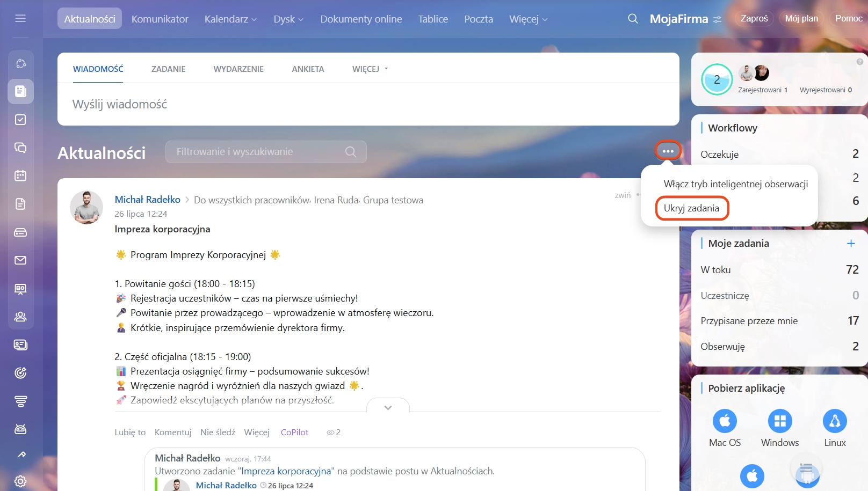Enable smart follow mode (Włącz tryb inteligentnej obserwacji)

735,184
